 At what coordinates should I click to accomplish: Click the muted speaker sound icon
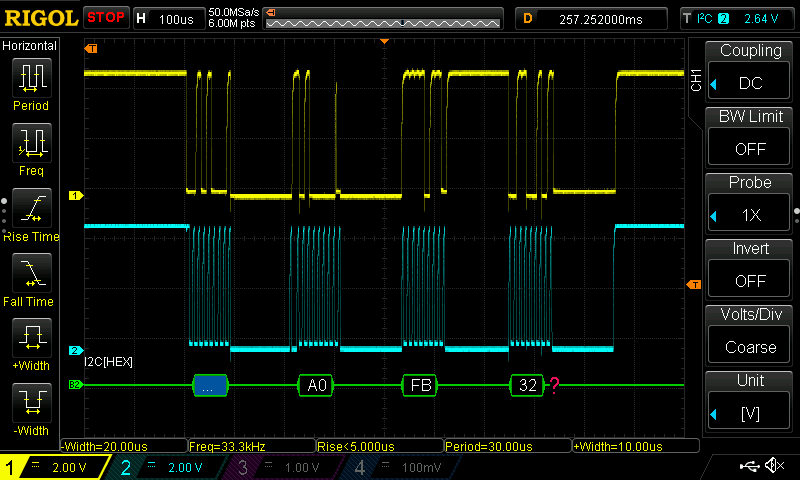click(x=775, y=466)
